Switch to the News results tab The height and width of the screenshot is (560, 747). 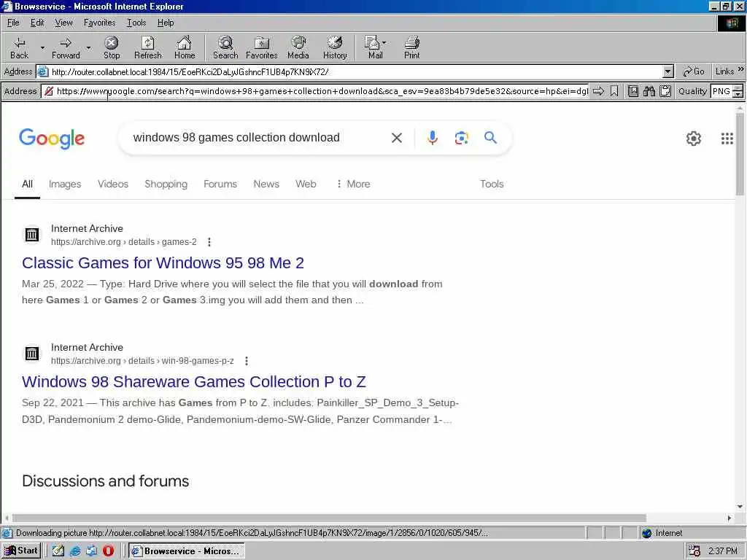tap(266, 184)
